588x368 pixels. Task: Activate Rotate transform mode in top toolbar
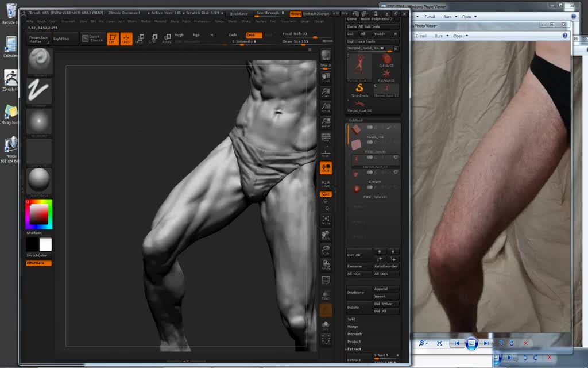[167, 39]
